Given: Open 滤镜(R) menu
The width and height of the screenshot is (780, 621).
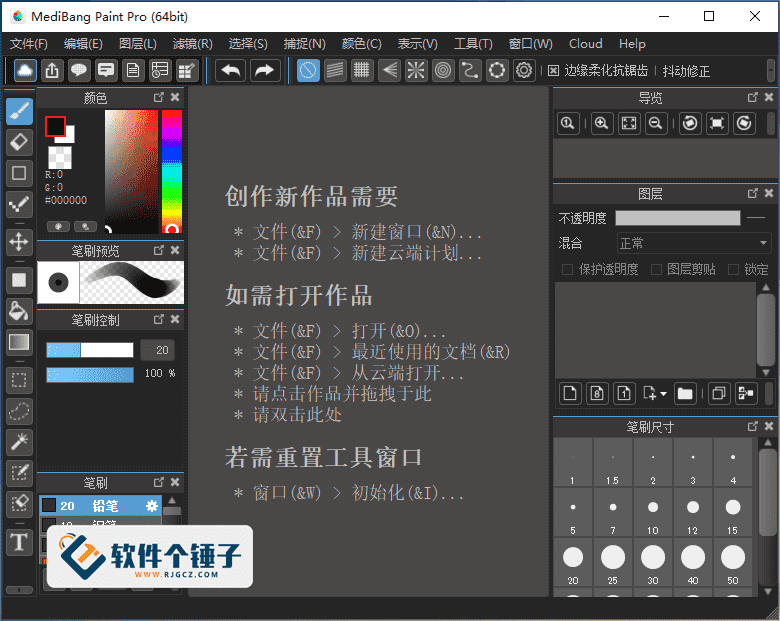Looking at the screenshot, I should 193,44.
